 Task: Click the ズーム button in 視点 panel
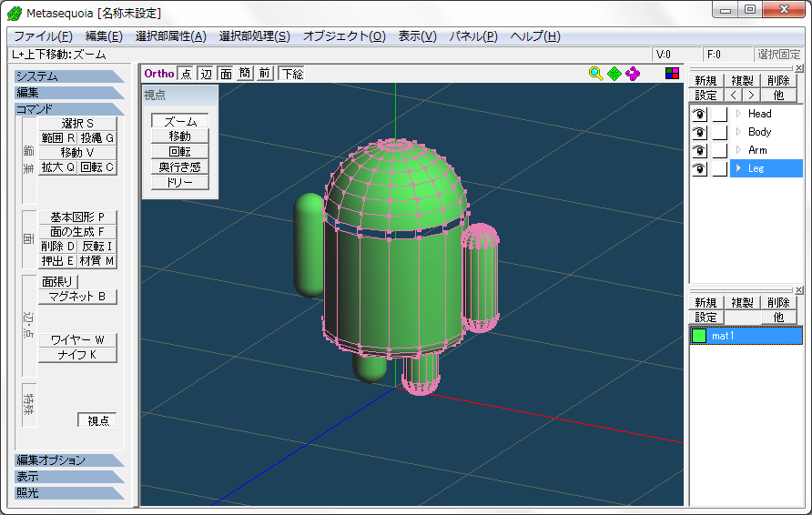179,121
